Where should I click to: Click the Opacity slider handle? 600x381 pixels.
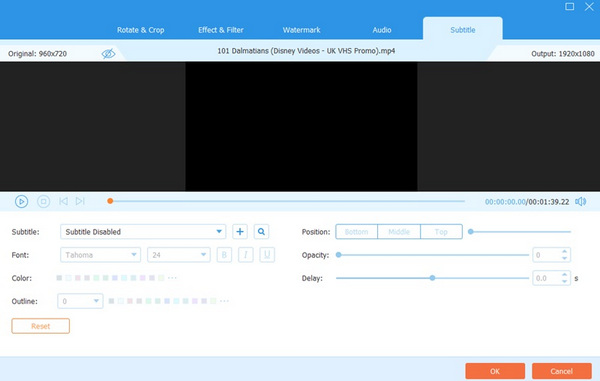339,255
